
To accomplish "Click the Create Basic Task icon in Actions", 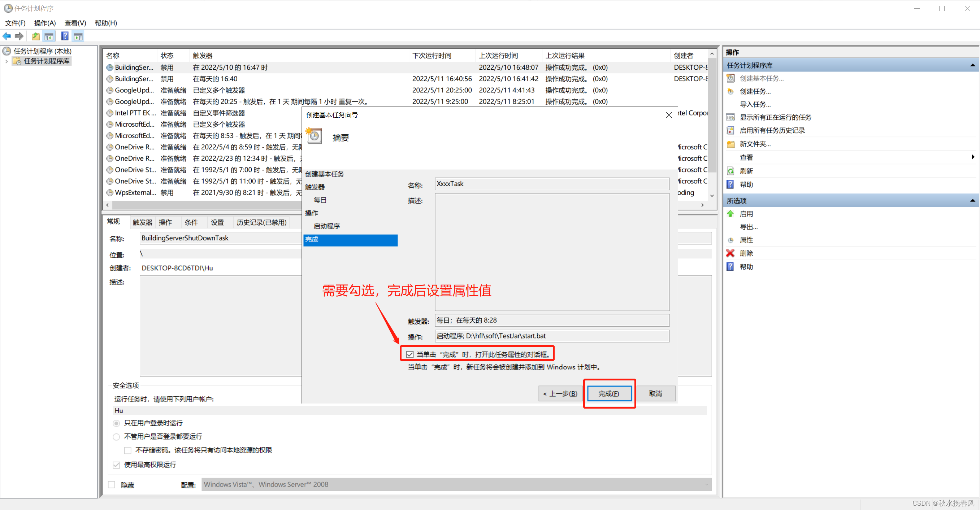I will click(730, 78).
